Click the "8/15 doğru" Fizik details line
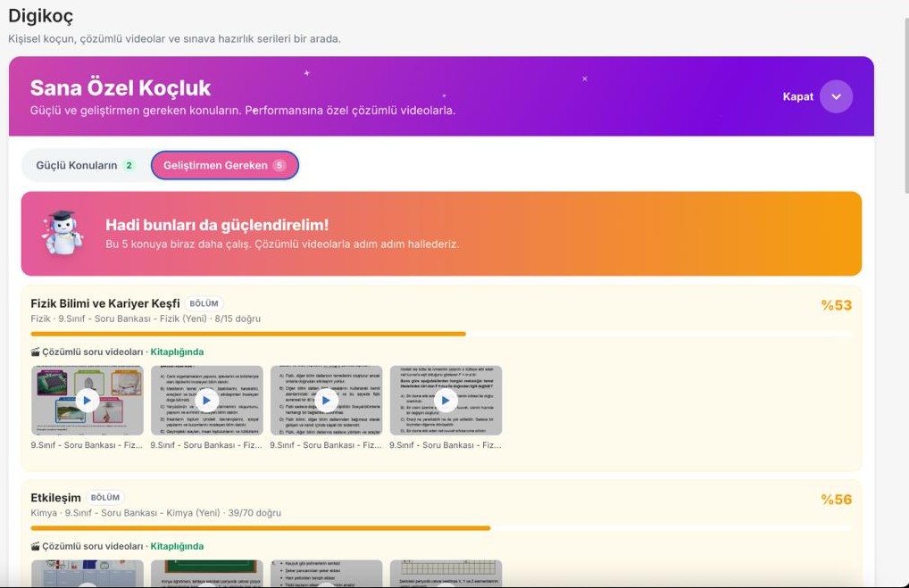 coord(146,319)
